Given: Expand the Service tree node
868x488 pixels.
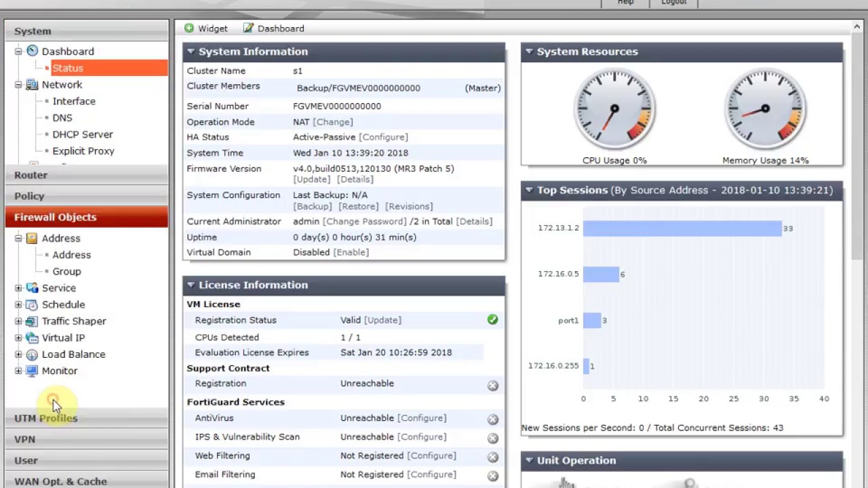Looking at the screenshot, I should [18, 288].
